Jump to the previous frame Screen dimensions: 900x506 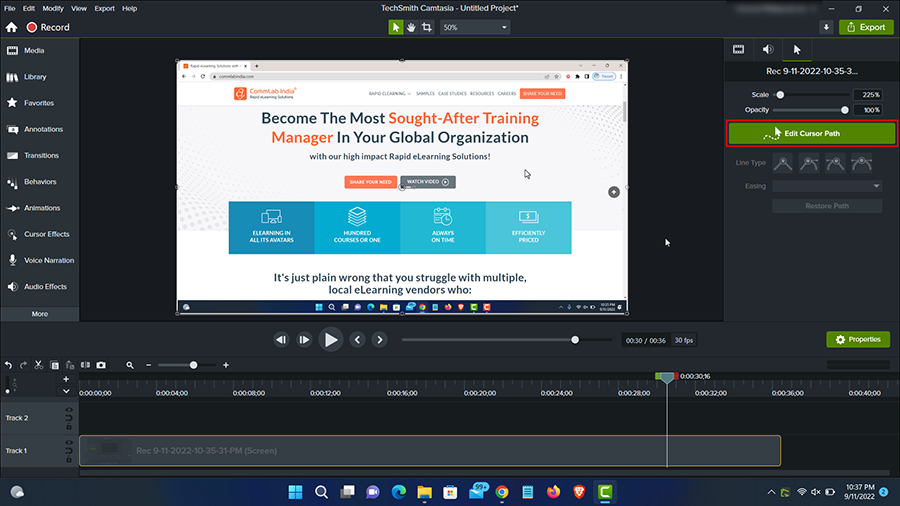click(x=281, y=340)
